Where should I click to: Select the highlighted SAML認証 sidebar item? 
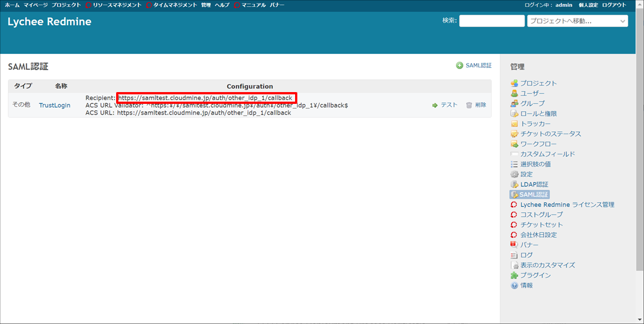point(530,194)
